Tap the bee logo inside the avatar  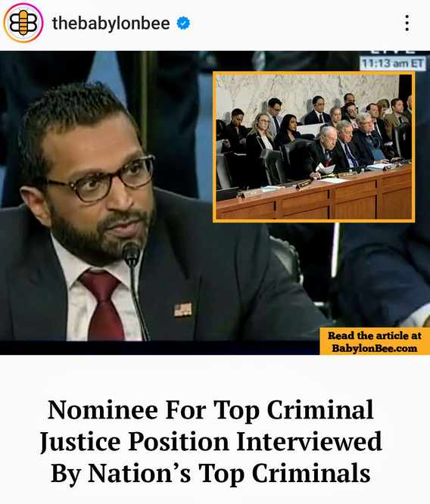(x=23, y=23)
